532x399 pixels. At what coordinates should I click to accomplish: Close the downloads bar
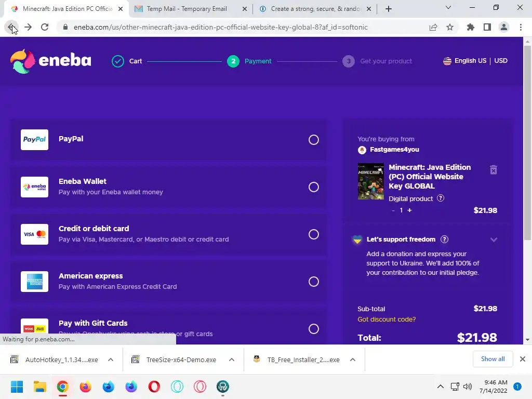[523, 359]
